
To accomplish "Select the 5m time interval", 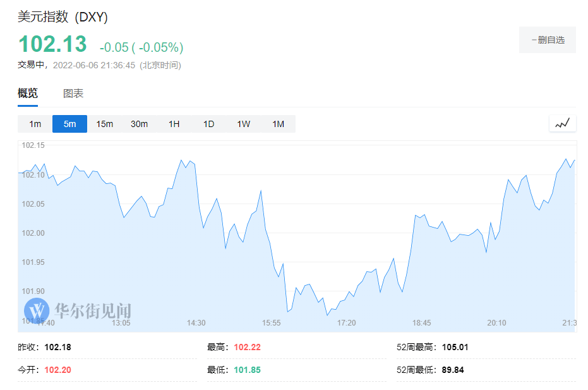I will (x=69, y=124).
